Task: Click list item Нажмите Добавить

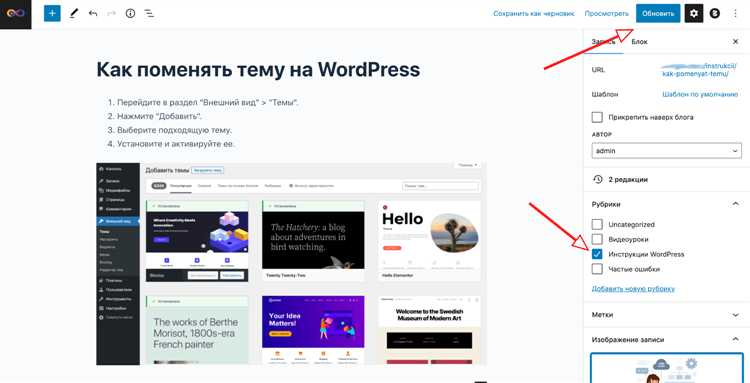Action: pyautogui.click(x=160, y=117)
